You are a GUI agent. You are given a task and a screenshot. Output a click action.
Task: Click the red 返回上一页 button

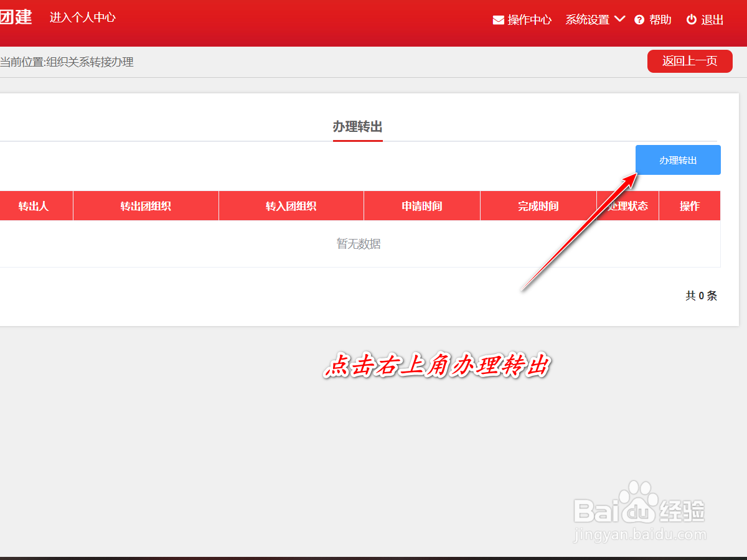coord(690,61)
